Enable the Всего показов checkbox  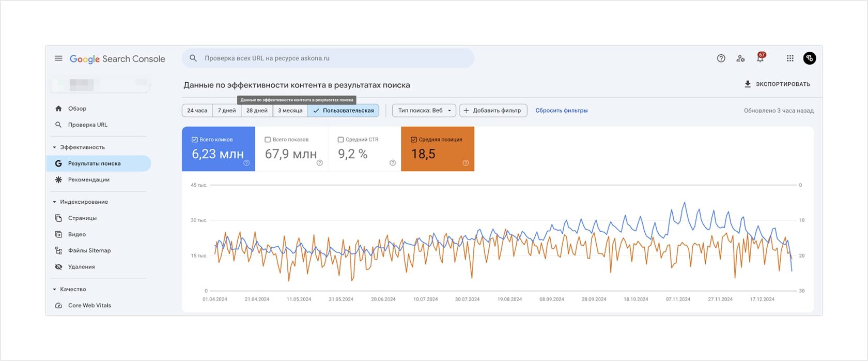click(x=268, y=140)
